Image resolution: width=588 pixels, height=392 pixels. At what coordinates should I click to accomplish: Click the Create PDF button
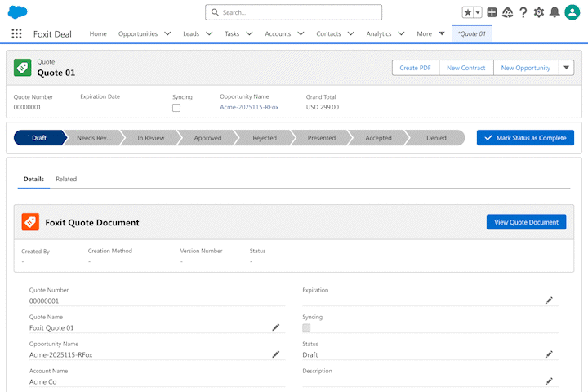(415, 68)
